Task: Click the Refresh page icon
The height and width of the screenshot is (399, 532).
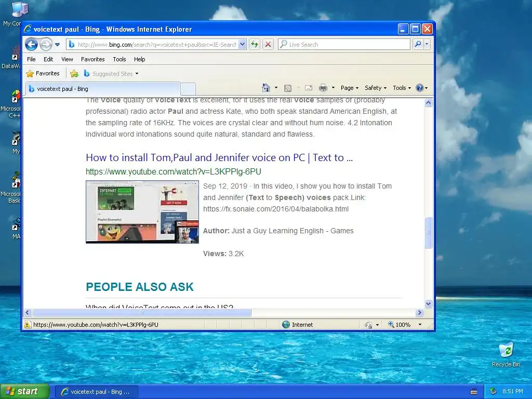Action: click(x=255, y=45)
